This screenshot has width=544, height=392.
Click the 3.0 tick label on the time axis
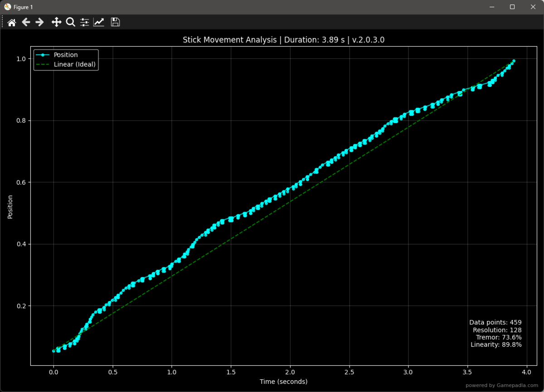click(x=408, y=372)
